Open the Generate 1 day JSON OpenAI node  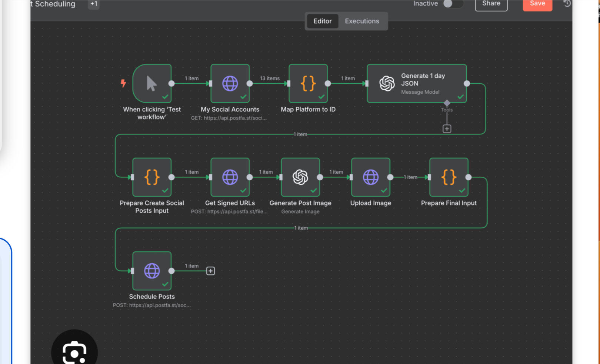[x=416, y=83]
